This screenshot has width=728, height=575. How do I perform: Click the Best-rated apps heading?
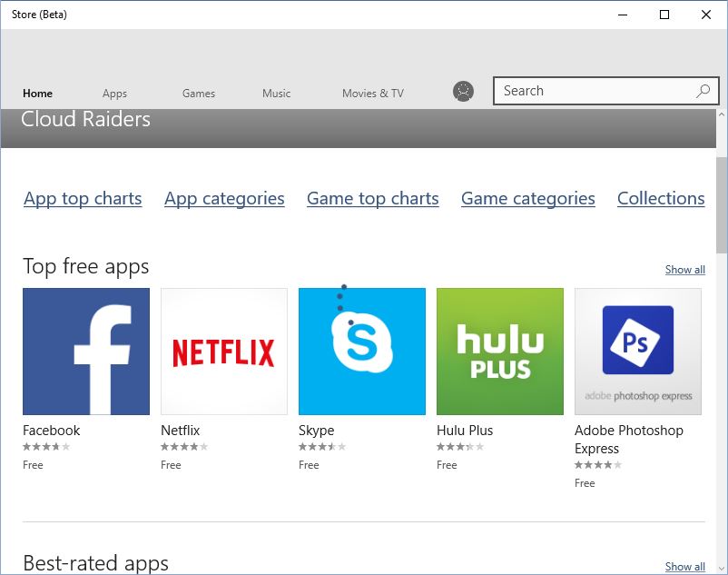point(95,563)
